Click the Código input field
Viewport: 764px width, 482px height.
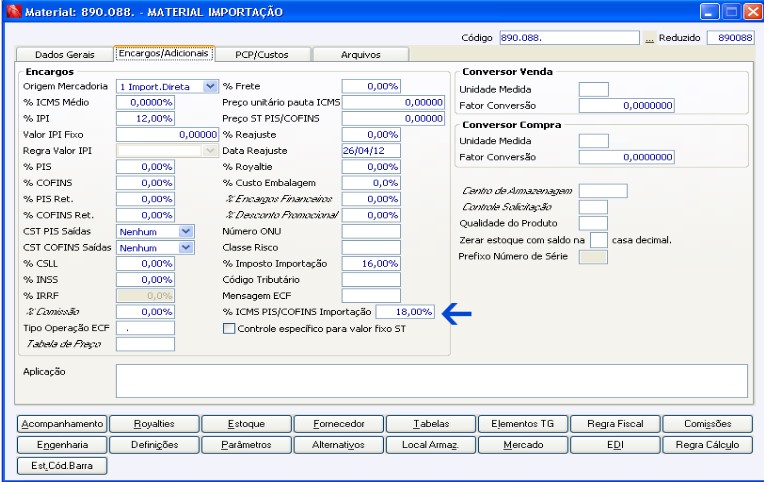click(569, 38)
